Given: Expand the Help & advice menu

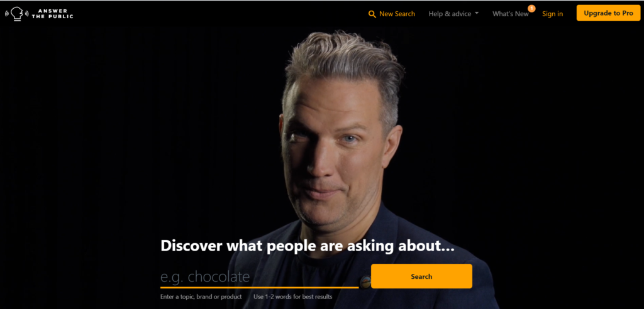Looking at the screenshot, I should 453,14.
